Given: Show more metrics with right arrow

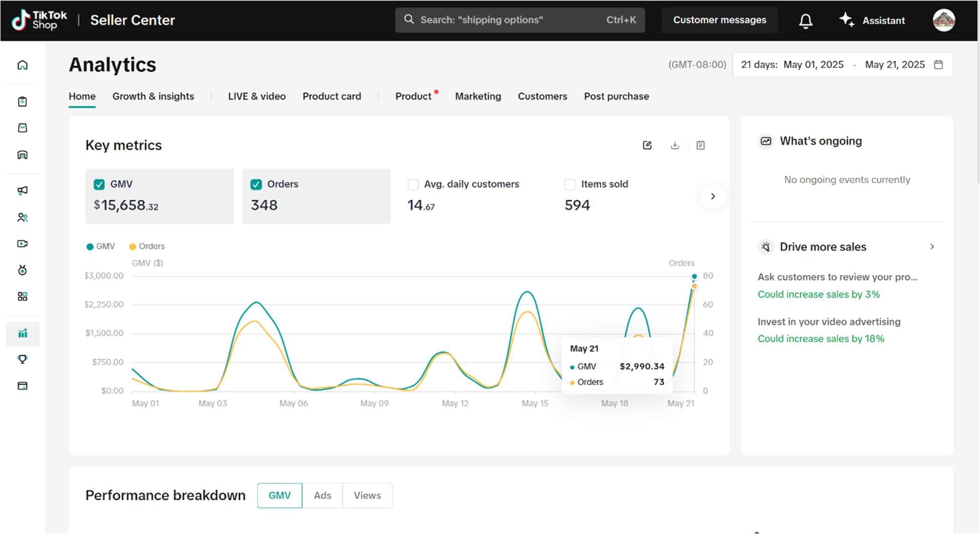Looking at the screenshot, I should (713, 196).
